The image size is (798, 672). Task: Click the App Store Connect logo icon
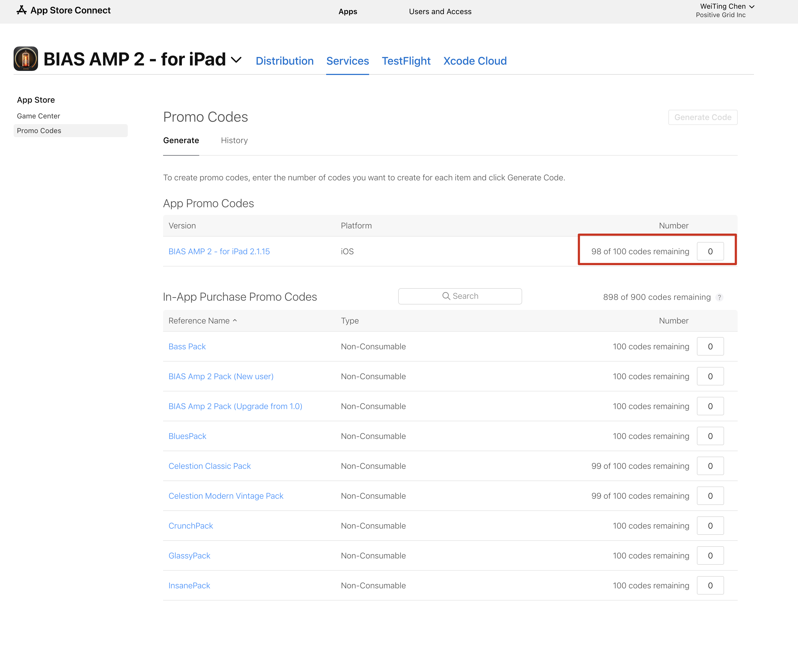pos(22,10)
